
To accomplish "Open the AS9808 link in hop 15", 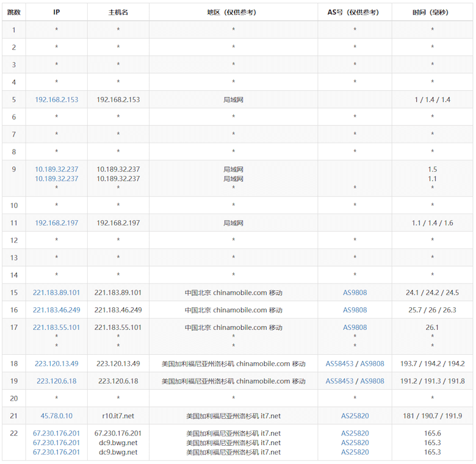I will coord(355,293).
